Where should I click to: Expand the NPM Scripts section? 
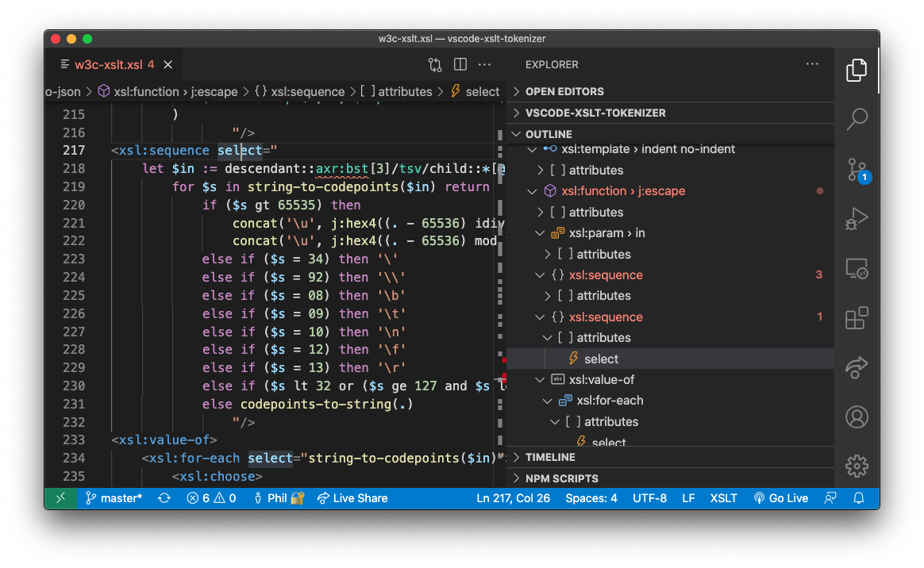pyautogui.click(x=562, y=478)
